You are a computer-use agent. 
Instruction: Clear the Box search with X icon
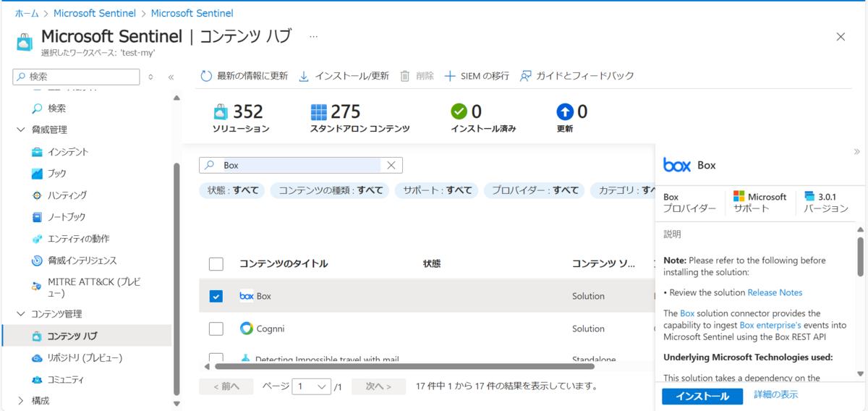tap(391, 165)
